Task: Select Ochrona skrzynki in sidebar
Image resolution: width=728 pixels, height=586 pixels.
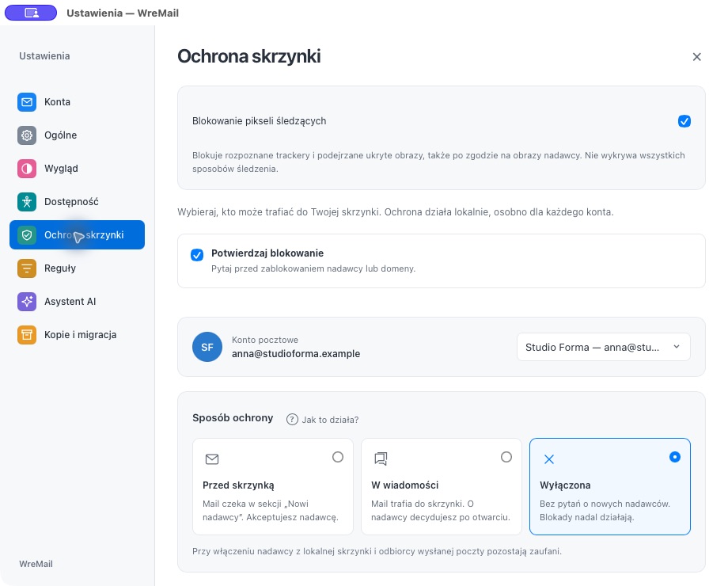Action: (77, 235)
